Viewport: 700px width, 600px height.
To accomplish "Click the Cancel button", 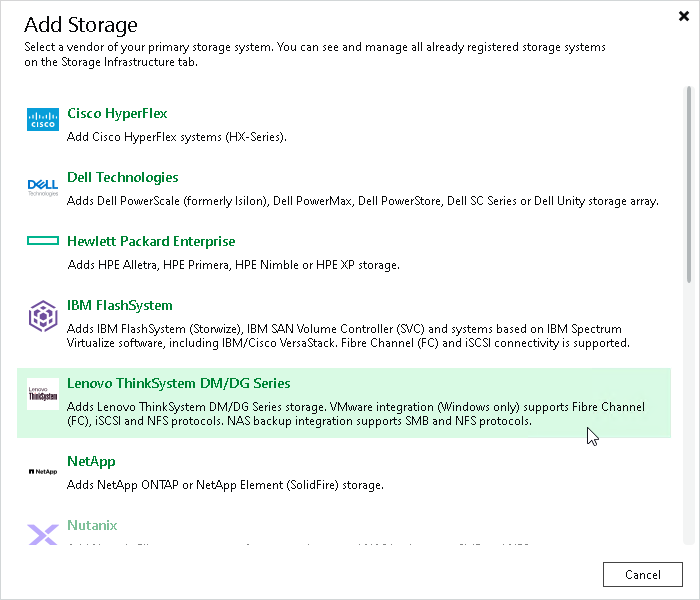I will pyautogui.click(x=642, y=575).
